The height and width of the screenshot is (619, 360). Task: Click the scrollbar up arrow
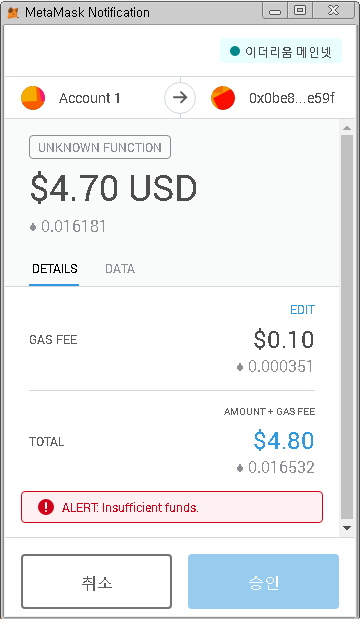(347, 128)
